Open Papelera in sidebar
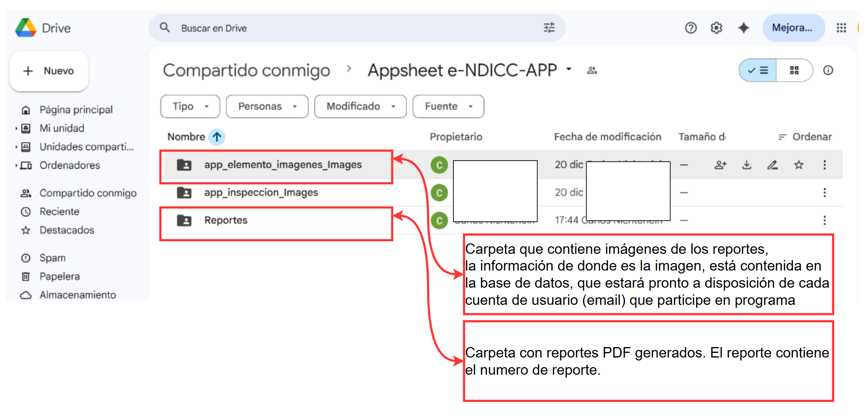The height and width of the screenshot is (419, 868). pos(59,276)
